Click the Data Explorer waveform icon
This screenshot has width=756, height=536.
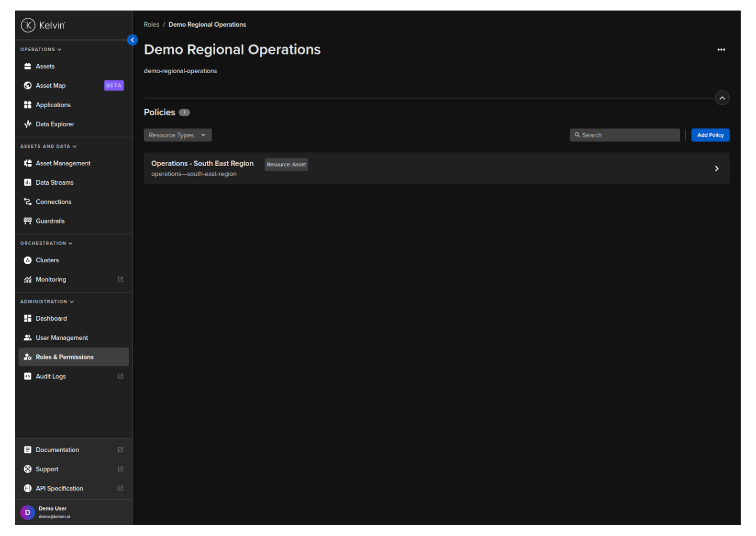point(28,124)
